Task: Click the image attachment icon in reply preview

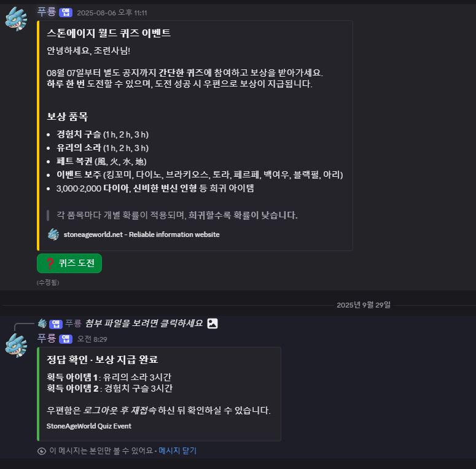Action: point(213,324)
